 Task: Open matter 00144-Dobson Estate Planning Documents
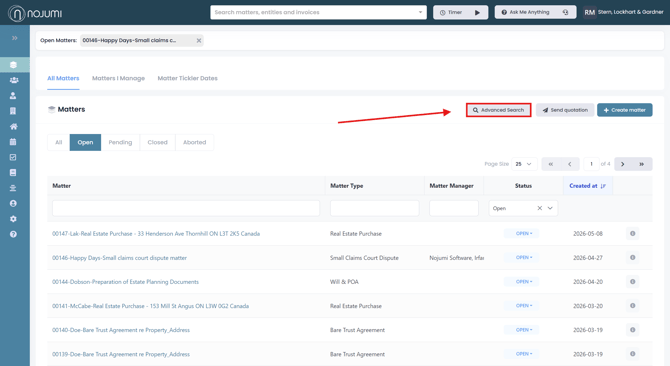point(125,282)
